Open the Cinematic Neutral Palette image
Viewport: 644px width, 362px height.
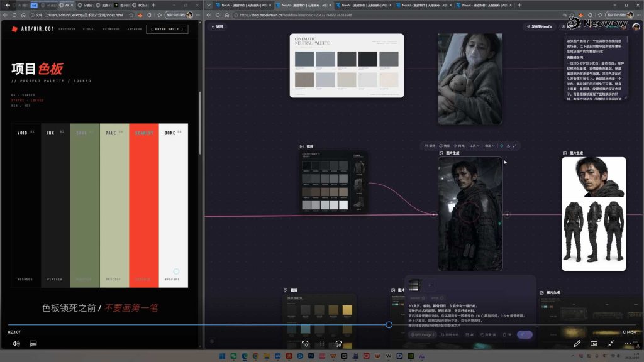[x=347, y=65]
